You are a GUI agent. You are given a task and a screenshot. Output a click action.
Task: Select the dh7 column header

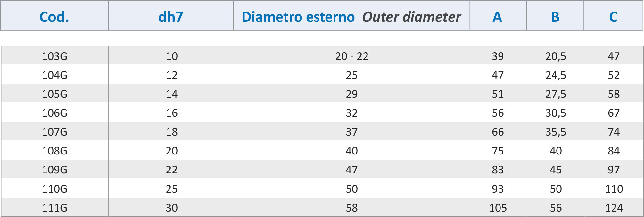pos(171,17)
